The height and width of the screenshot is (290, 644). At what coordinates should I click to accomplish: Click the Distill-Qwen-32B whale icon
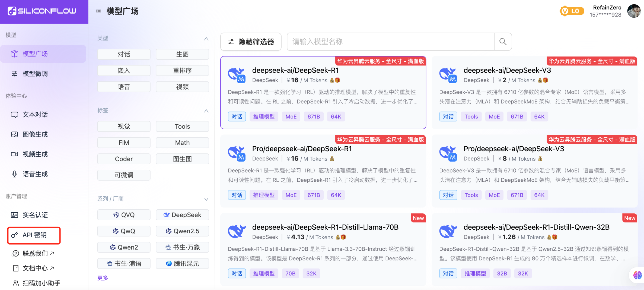point(448,231)
